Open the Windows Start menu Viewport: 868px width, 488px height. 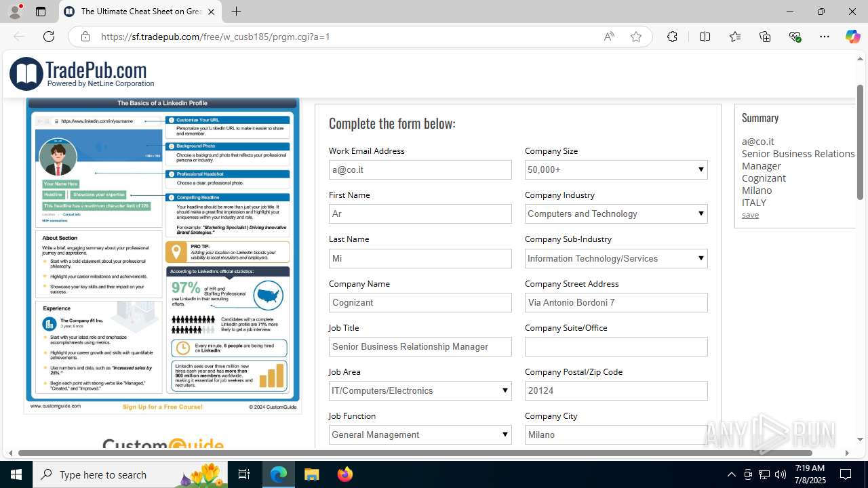16,474
